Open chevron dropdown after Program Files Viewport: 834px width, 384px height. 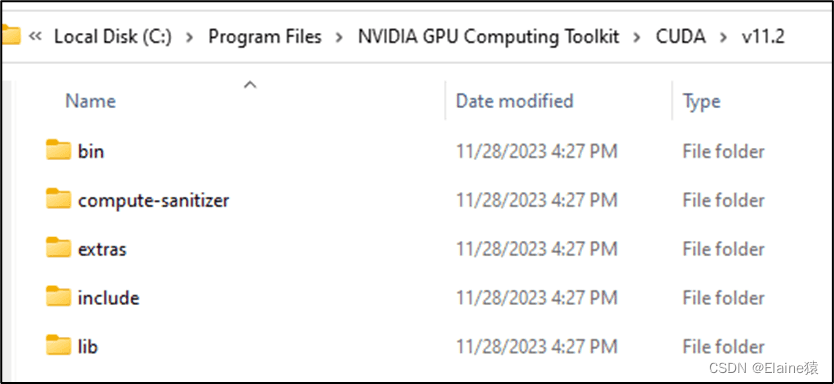click(x=340, y=37)
